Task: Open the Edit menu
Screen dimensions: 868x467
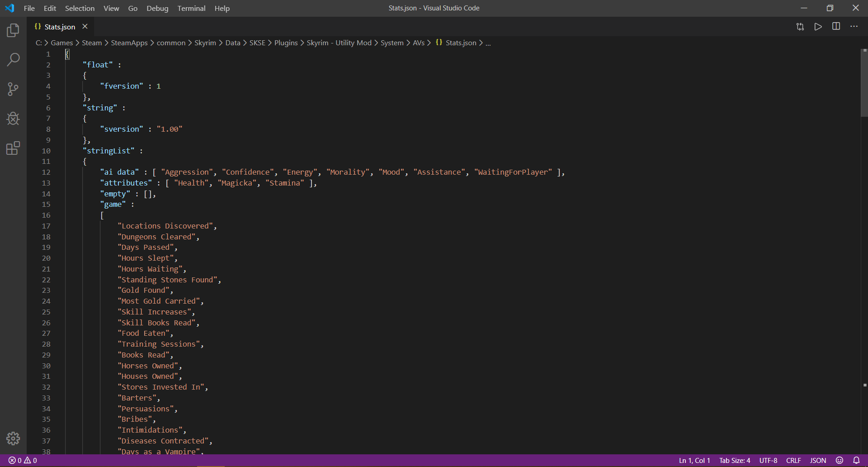Action: [x=50, y=8]
